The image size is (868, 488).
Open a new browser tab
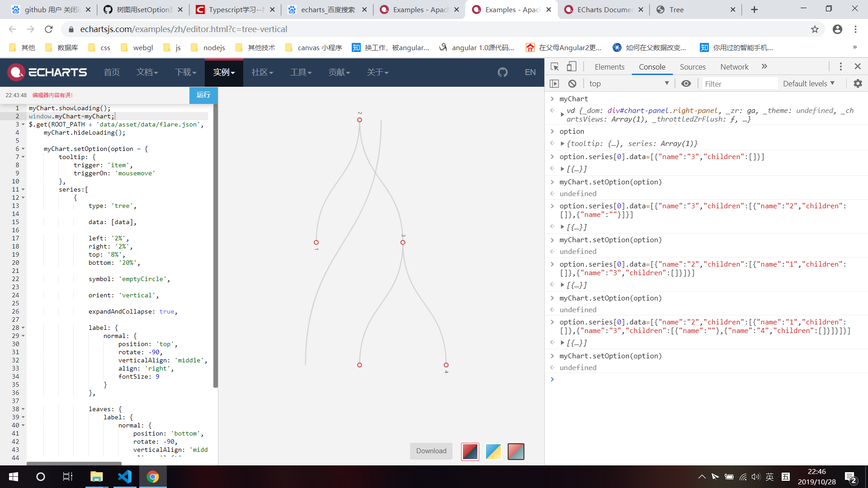point(754,9)
